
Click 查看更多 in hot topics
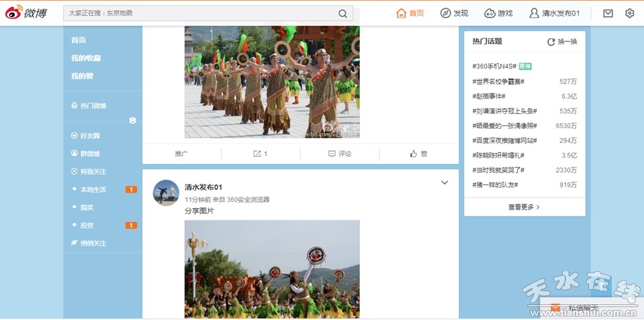524,207
